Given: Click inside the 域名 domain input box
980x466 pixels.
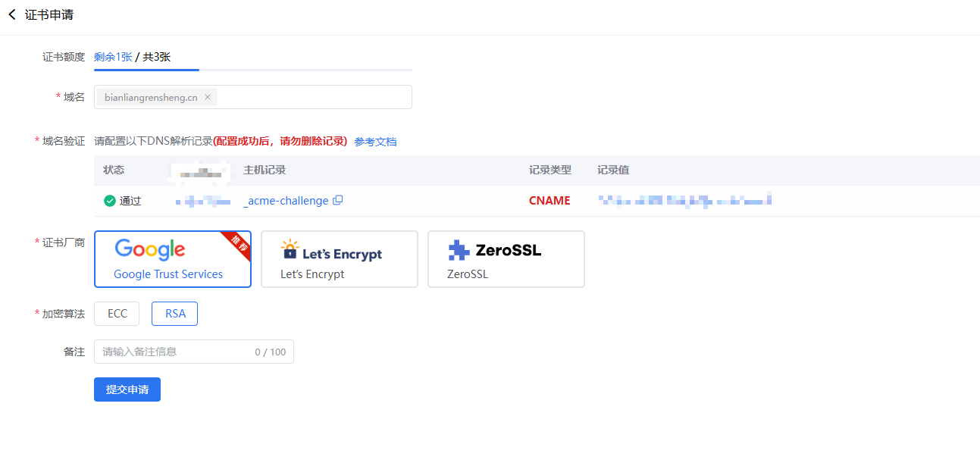Looking at the screenshot, I should [253, 97].
